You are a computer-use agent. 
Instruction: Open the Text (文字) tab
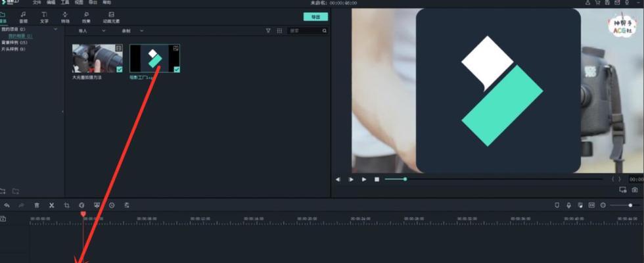tap(44, 17)
